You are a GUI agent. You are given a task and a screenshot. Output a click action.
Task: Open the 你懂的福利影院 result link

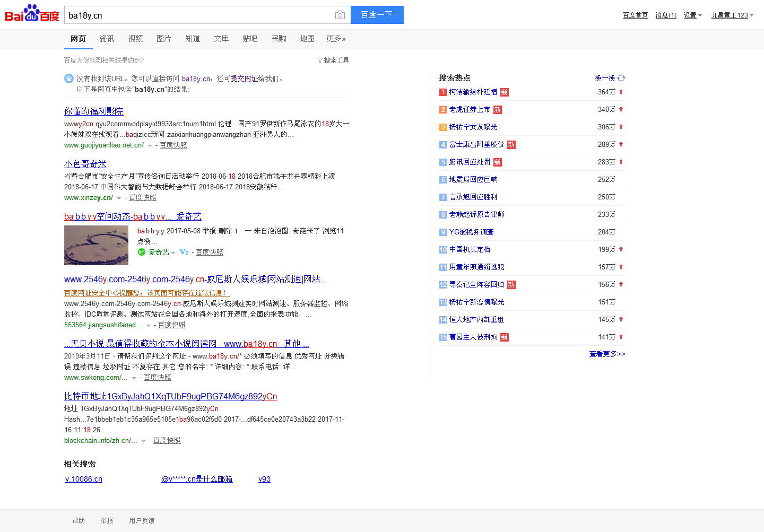point(93,111)
